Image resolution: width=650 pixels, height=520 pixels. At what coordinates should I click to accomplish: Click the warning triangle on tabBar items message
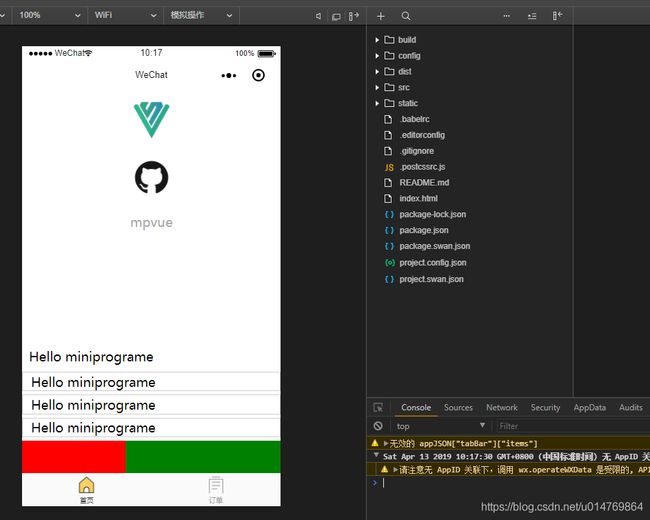pyautogui.click(x=375, y=443)
